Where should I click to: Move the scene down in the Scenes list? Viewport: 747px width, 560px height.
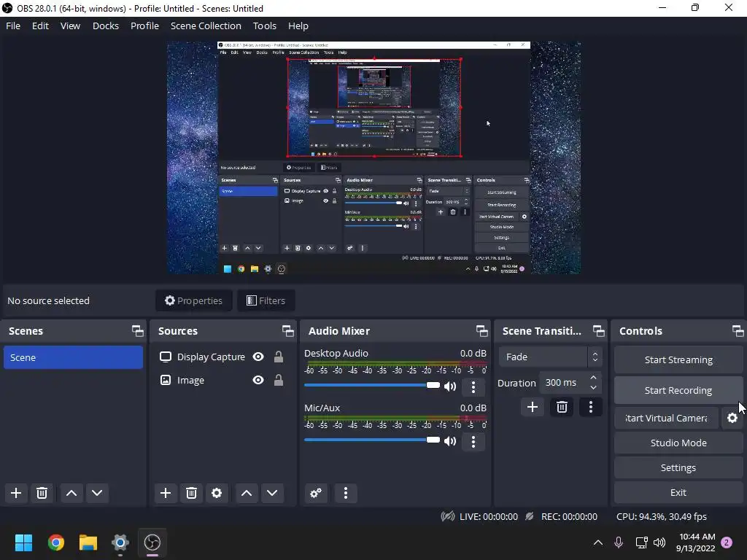[x=97, y=493]
